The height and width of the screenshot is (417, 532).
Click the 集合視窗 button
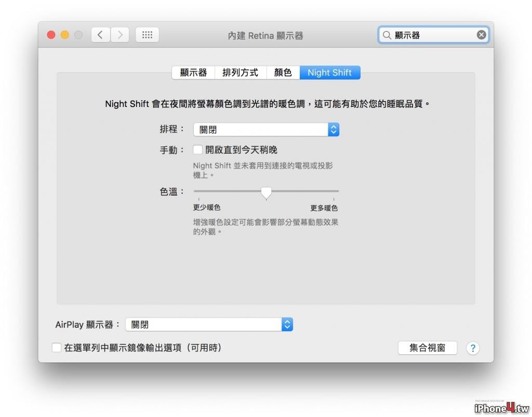tap(428, 348)
